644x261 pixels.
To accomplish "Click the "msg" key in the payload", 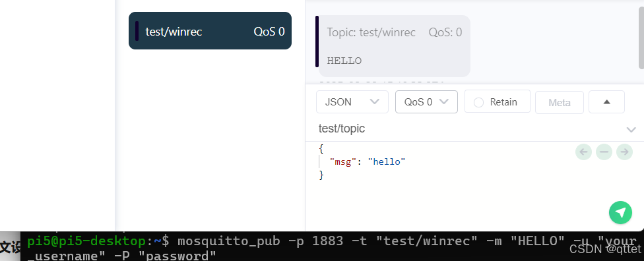I will (343, 161).
